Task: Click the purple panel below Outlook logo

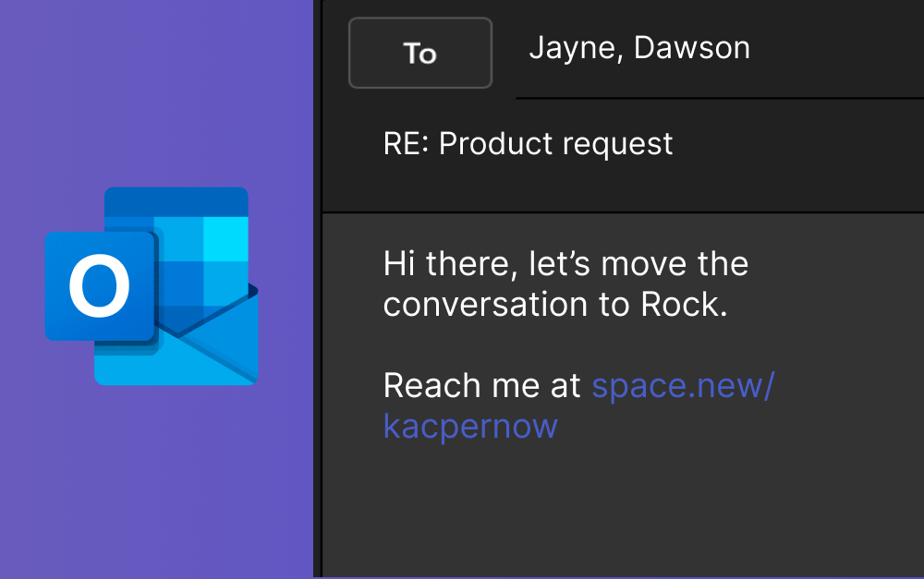Action: [157, 480]
